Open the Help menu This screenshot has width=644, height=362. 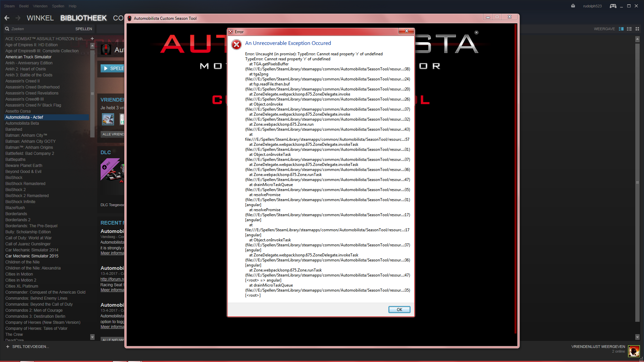pos(72,6)
